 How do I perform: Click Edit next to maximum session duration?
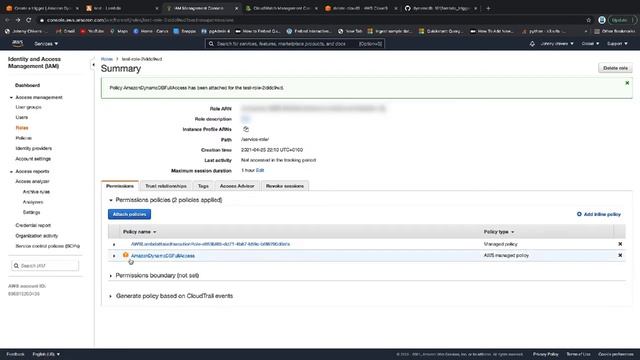tap(260, 170)
